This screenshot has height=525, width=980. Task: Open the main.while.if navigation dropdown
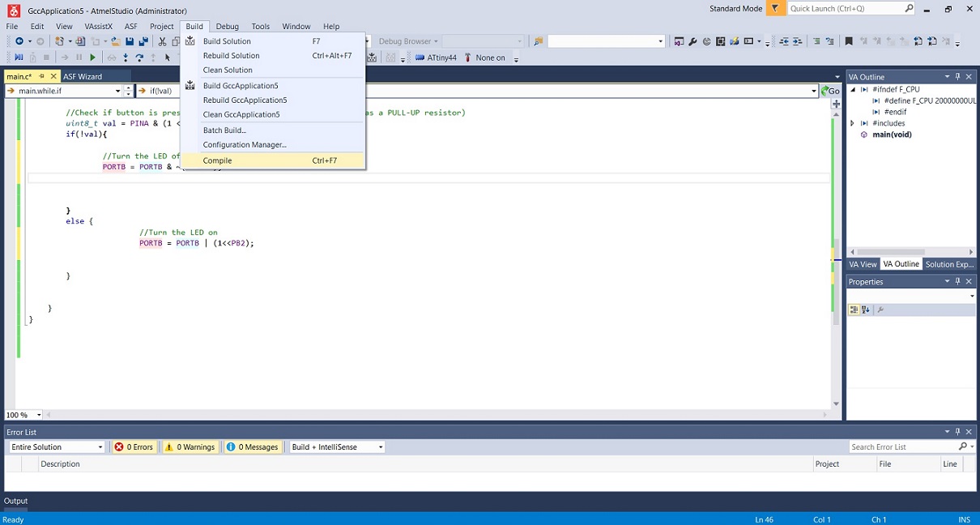pyautogui.click(x=117, y=91)
